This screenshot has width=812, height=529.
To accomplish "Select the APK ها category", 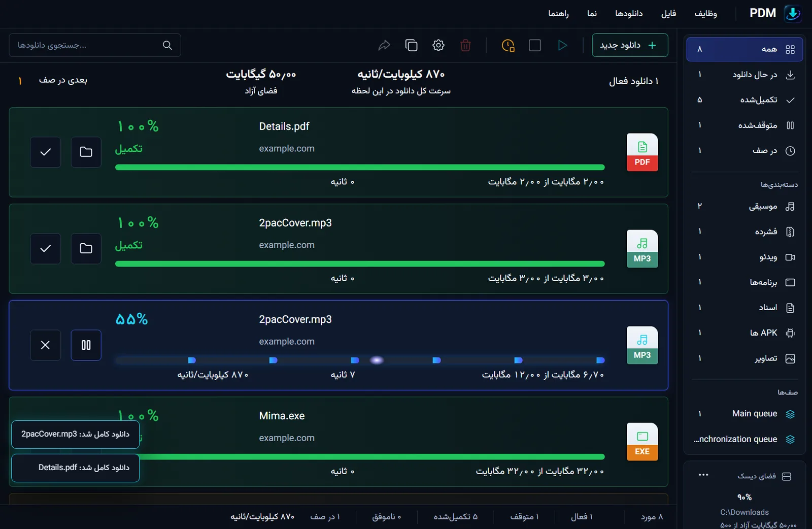I will pos(745,333).
